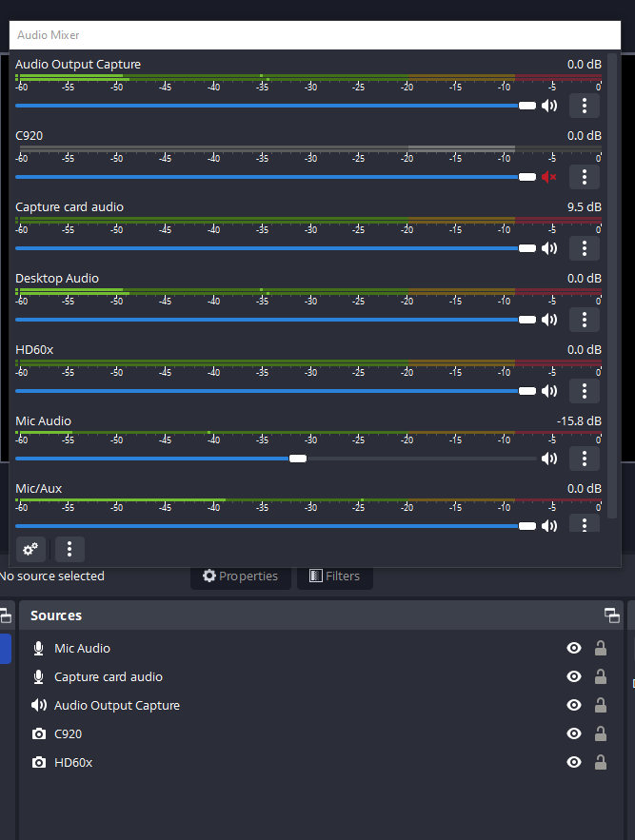The height and width of the screenshot is (840, 635).
Task: Click the Desktop Audio mixer label
Action: point(57,279)
